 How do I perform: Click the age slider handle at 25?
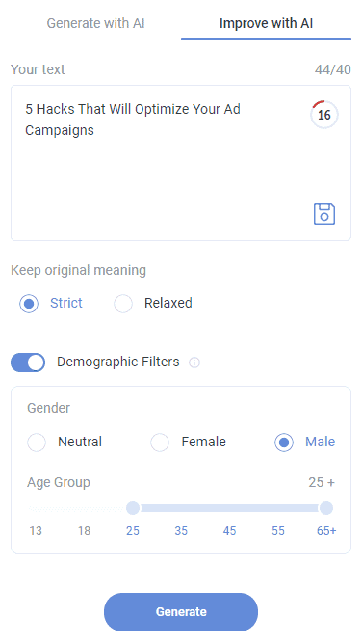coord(133,508)
